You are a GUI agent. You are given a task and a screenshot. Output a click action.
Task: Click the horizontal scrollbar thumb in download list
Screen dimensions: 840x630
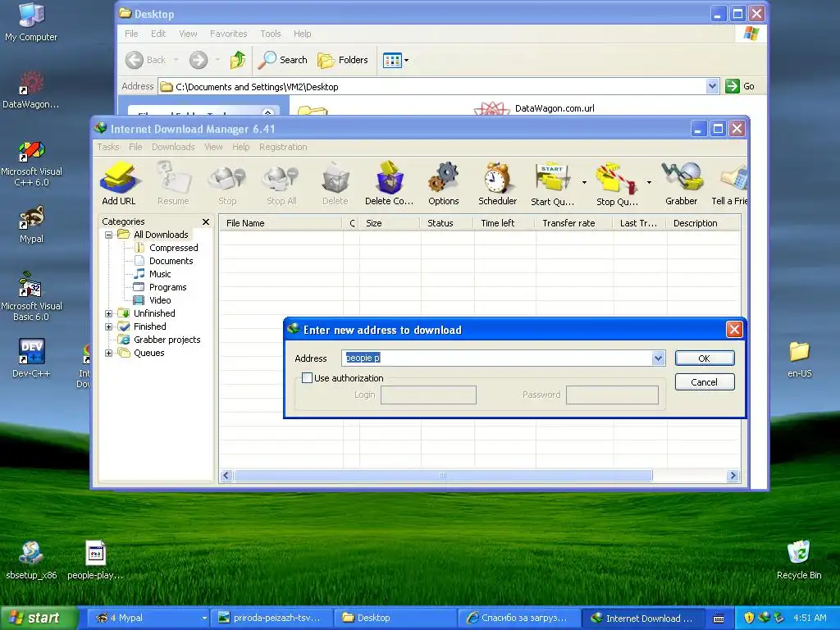[x=443, y=475]
